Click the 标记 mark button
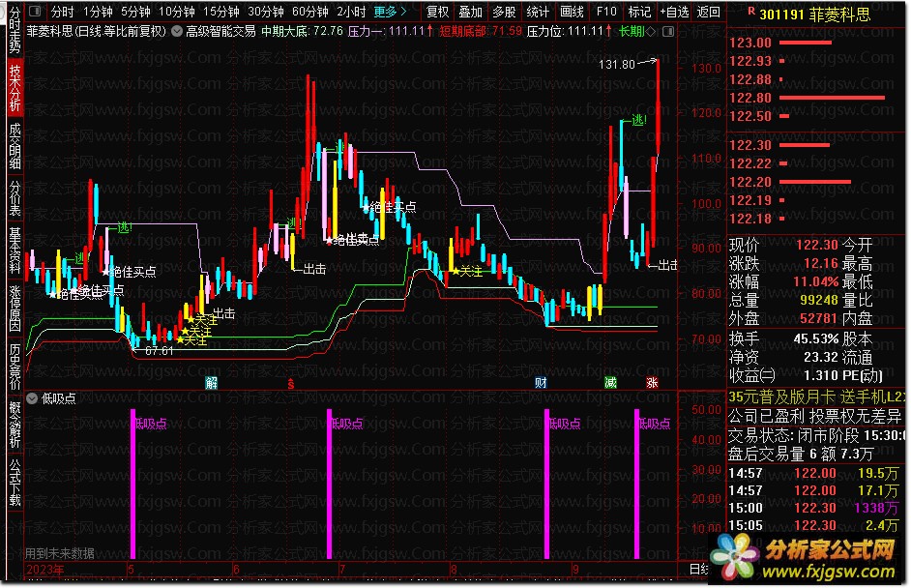 tap(639, 12)
